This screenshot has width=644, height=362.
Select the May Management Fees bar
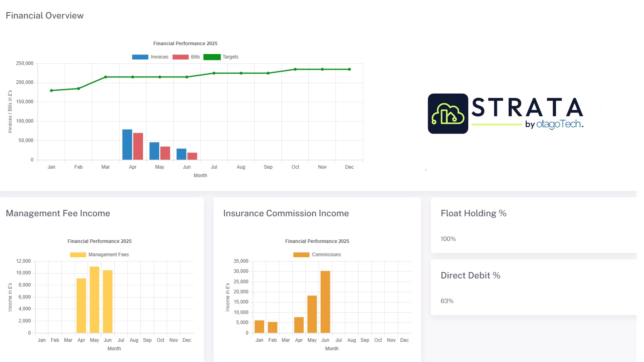[94, 299]
